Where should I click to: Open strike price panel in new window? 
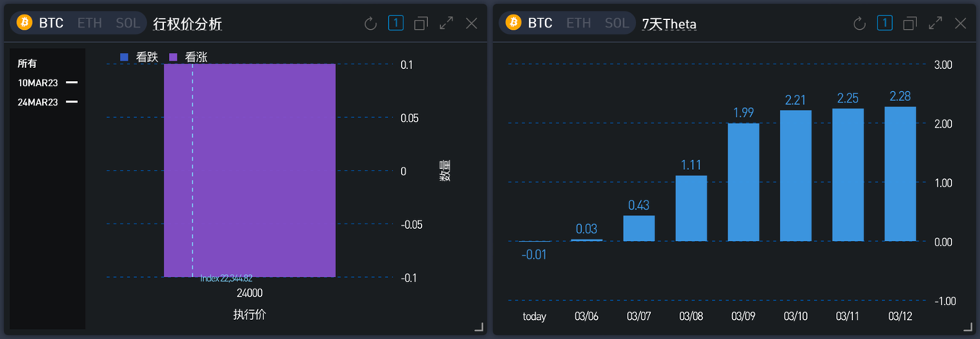421,24
